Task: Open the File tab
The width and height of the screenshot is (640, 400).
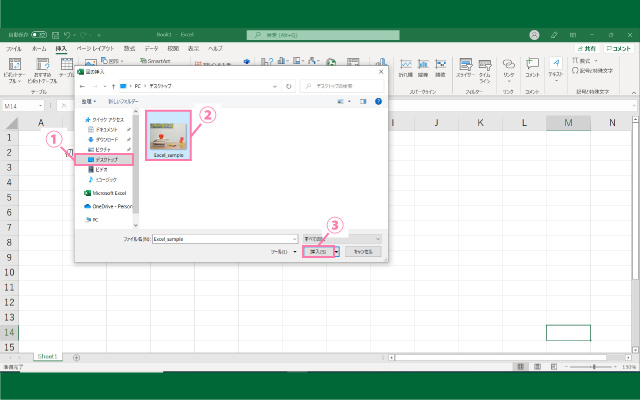Action: tap(13, 49)
